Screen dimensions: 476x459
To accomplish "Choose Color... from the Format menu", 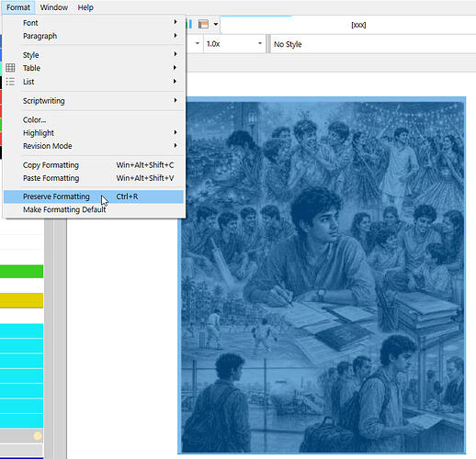I will 94,119.
